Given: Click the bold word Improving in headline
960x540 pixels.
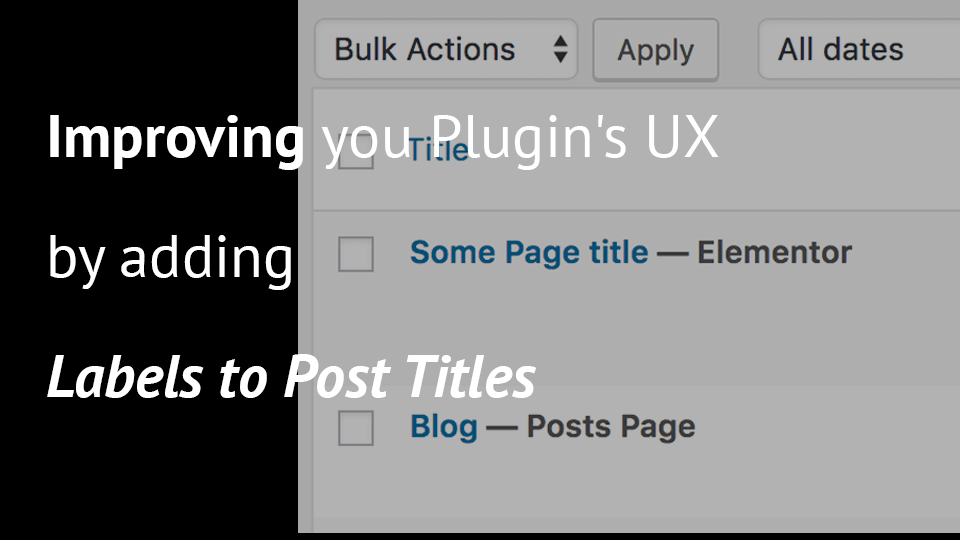Looking at the screenshot, I should (176, 139).
